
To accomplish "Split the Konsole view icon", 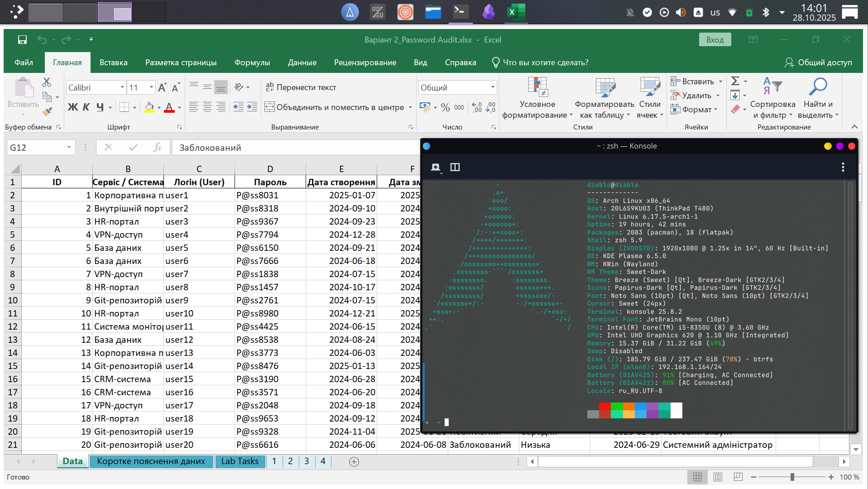I will (x=455, y=168).
